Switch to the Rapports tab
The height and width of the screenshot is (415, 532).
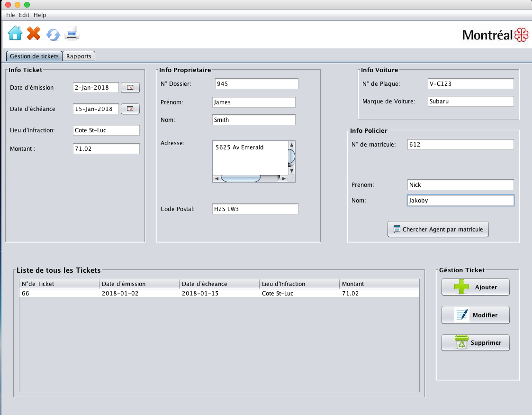[79, 56]
